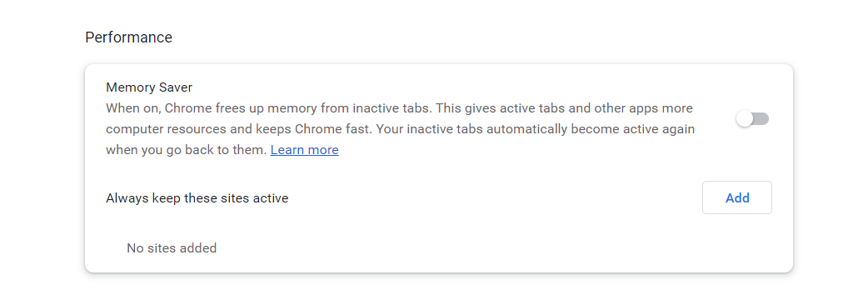Click the Learn more link
Screen dimensions: 868x305
pyautogui.click(x=304, y=150)
